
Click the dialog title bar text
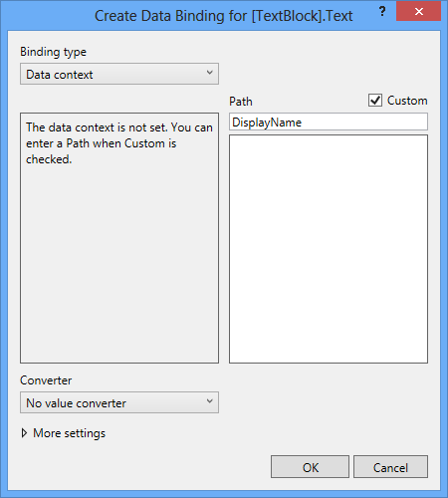[223, 16]
